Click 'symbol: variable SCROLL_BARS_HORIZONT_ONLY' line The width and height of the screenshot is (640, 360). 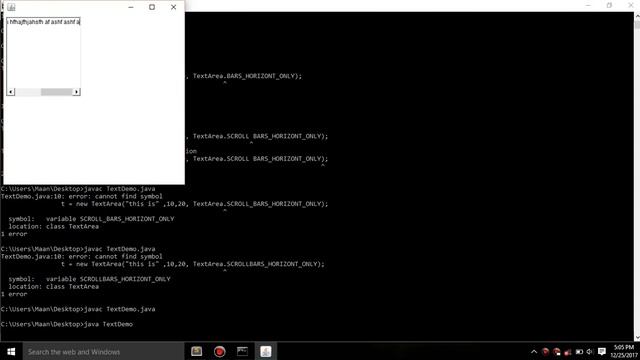point(91,219)
